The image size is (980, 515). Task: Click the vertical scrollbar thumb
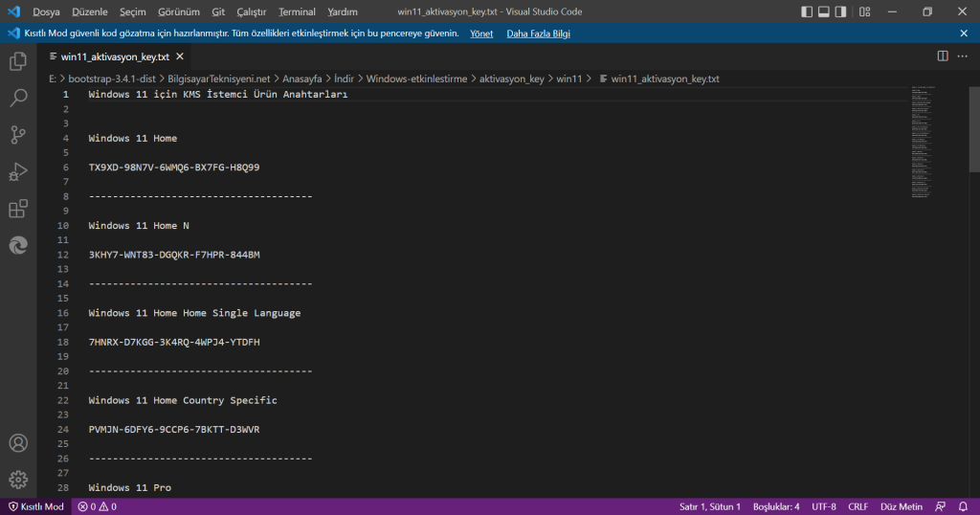tap(974, 129)
